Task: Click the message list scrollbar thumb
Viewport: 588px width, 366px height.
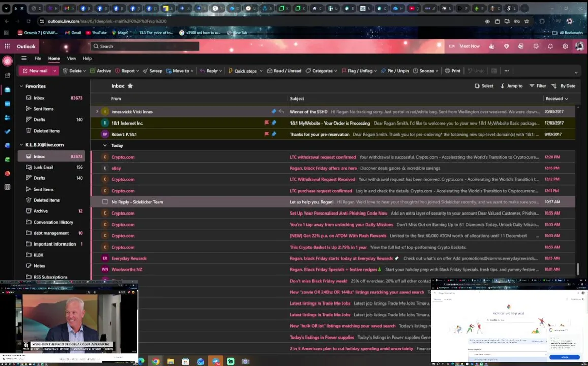Action: click(578, 268)
